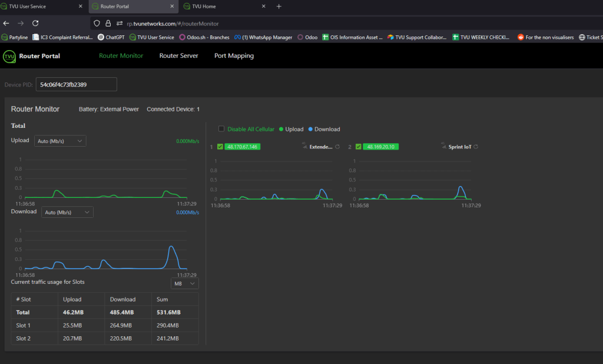Click the Device PID input field
Image resolution: width=603 pixels, height=364 pixels.
coord(76,84)
